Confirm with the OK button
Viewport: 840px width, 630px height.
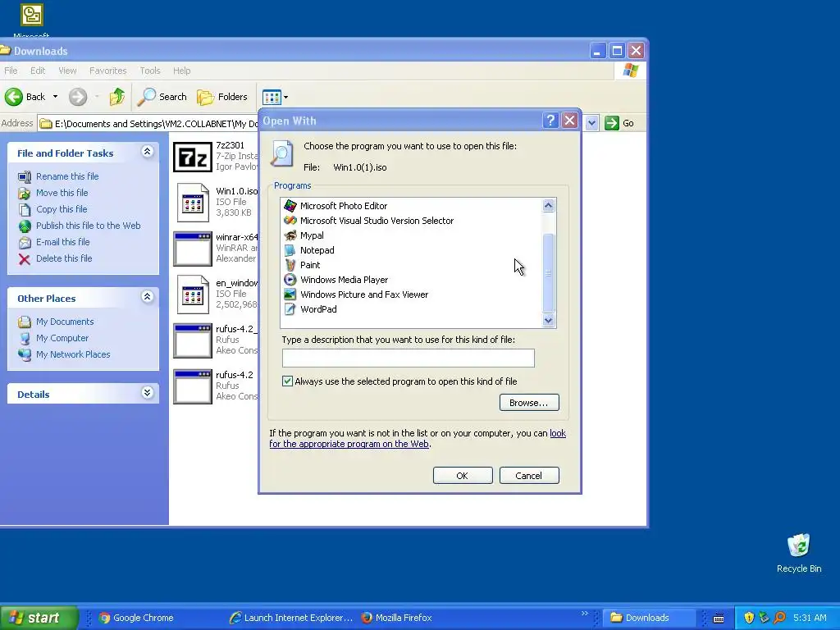[x=463, y=476]
